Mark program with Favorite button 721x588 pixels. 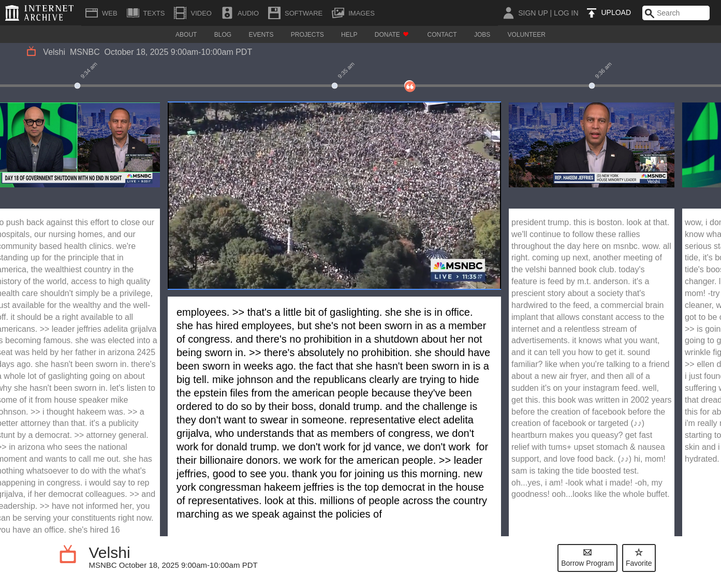[x=638, y=558]
